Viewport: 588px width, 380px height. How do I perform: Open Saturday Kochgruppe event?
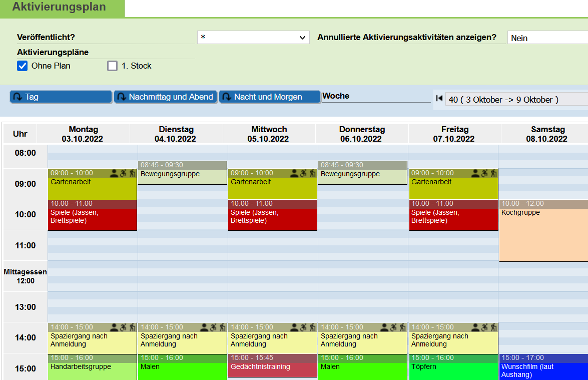(544, 230)
